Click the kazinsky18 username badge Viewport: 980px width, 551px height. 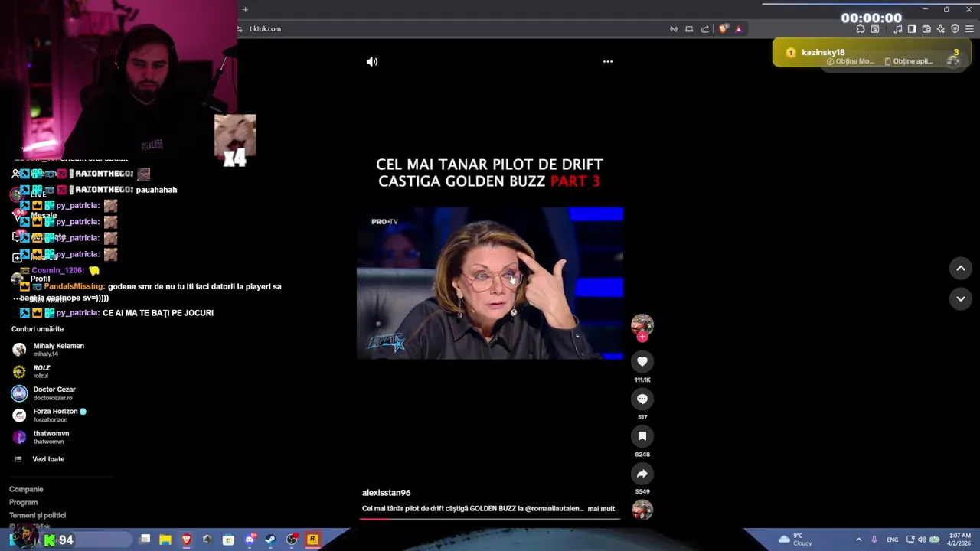823,52
